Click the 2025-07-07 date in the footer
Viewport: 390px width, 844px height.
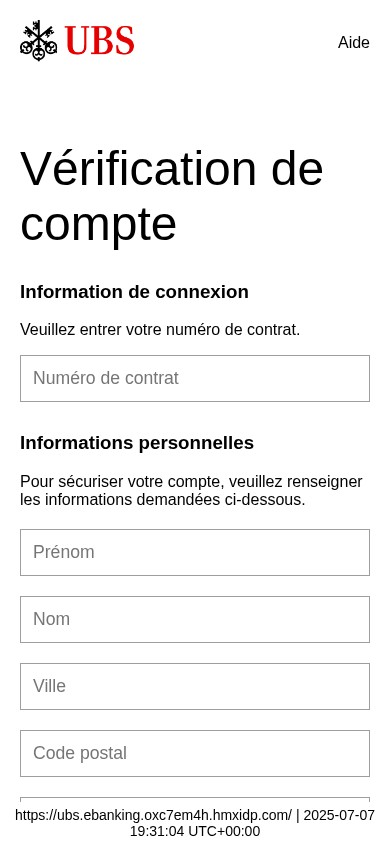(339, 815)
